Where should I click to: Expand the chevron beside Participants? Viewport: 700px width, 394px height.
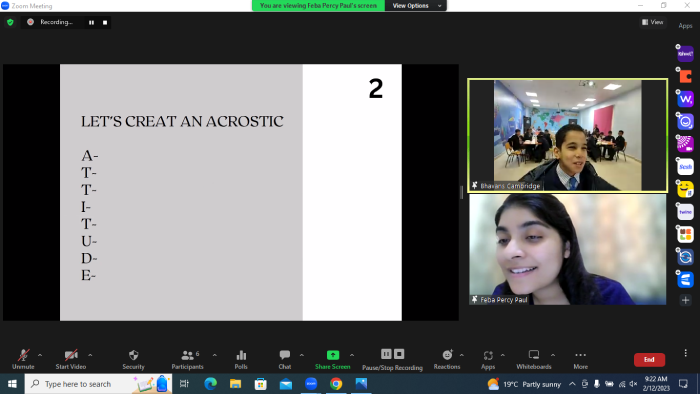(x=215, y=356)
